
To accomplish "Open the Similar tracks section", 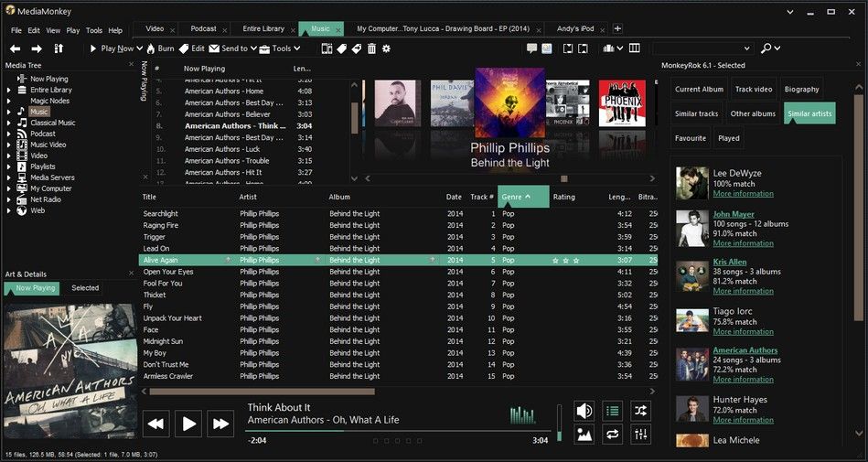I will [696, 113].
